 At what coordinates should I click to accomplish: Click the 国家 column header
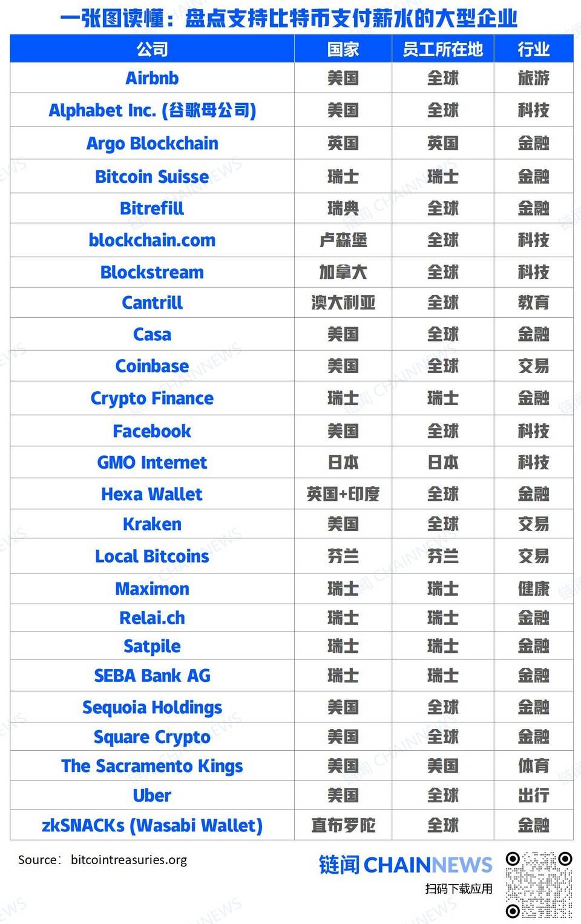(x=343, y=49)
